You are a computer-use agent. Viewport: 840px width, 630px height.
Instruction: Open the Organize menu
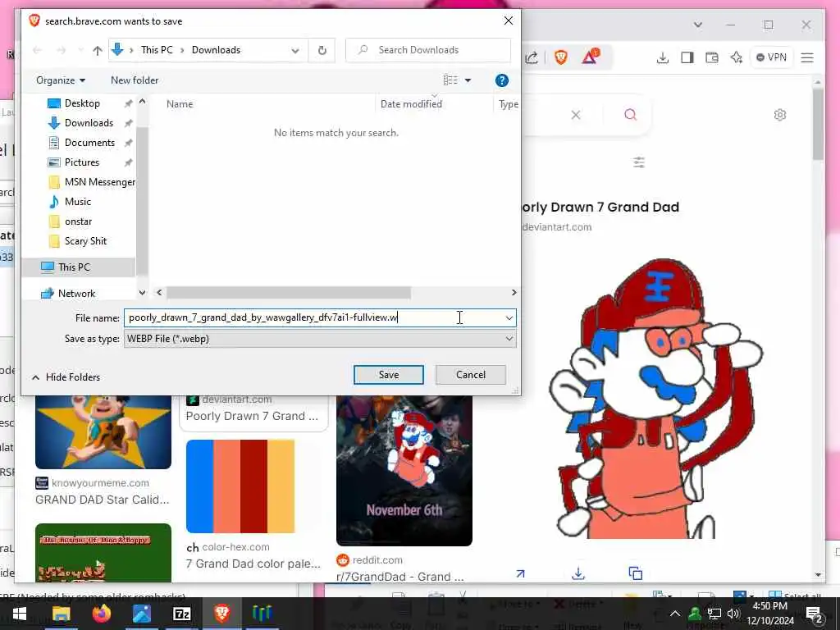pos(61,80)
